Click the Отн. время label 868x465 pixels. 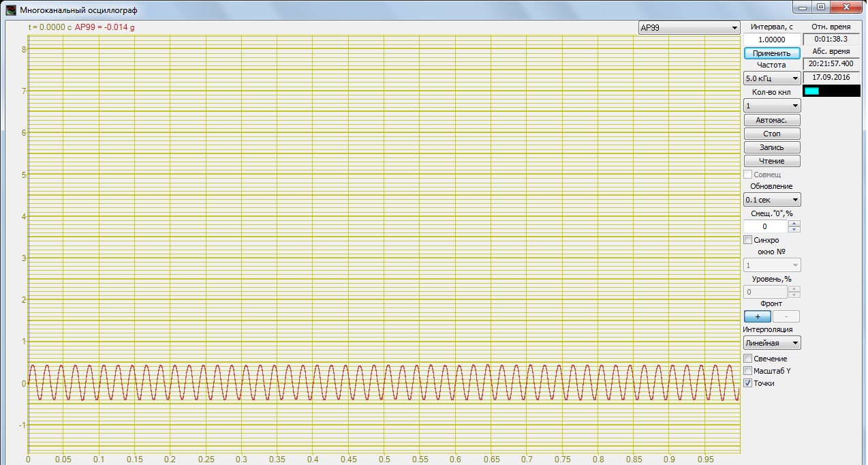(x=831, y=27)
